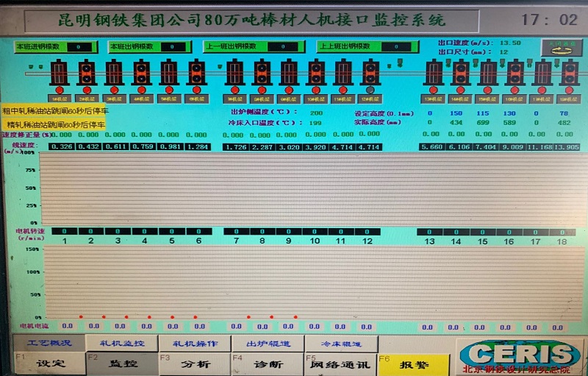This screenshot has height=376, width=588.
Task: Open the 1#机架 stand label button
Action: coord(60,99)
